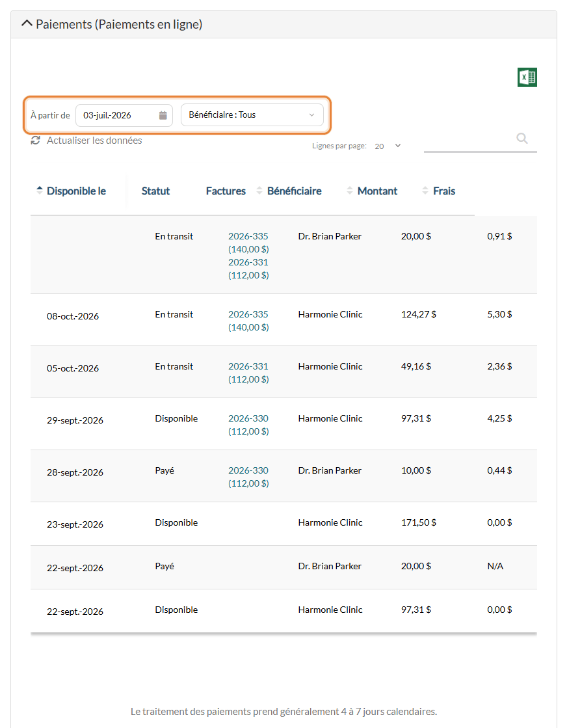Image resolution: width=567 pixels, height=728 pixels.
Task: Click the refresh arrows icon
Action: point(35,141)
